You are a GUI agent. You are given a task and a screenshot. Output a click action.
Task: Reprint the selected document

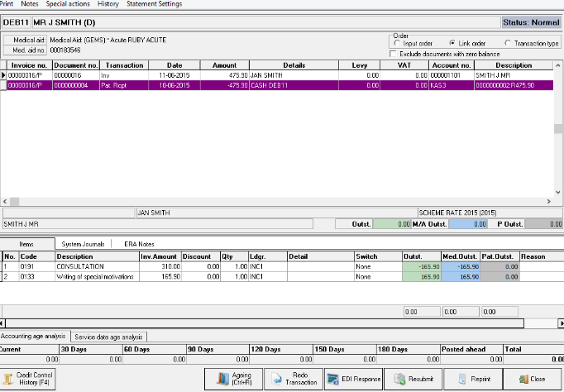click(472, 379)
